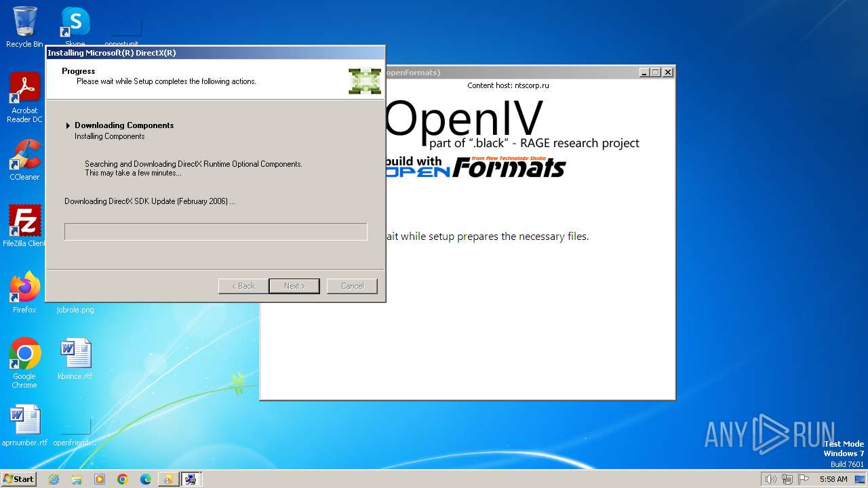Click the Downloading Components step
The height and width of the screenshot is (488, 868).
124,125
